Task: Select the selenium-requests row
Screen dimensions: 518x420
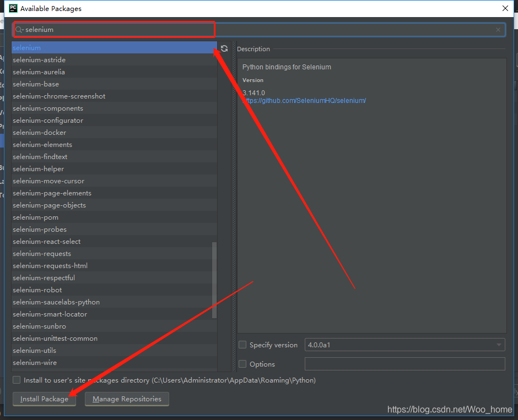Action: point(114,253)
